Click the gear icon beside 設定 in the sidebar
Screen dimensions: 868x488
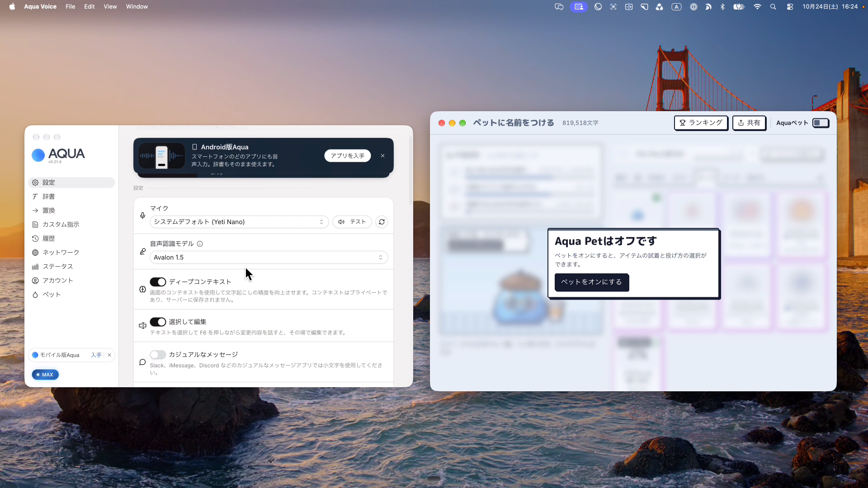35,183
